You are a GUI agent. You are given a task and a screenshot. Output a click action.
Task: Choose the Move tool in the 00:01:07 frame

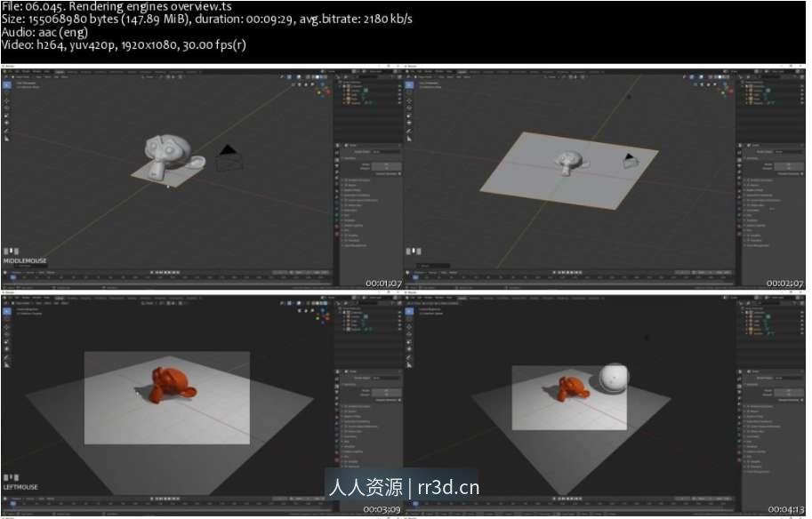7,101
